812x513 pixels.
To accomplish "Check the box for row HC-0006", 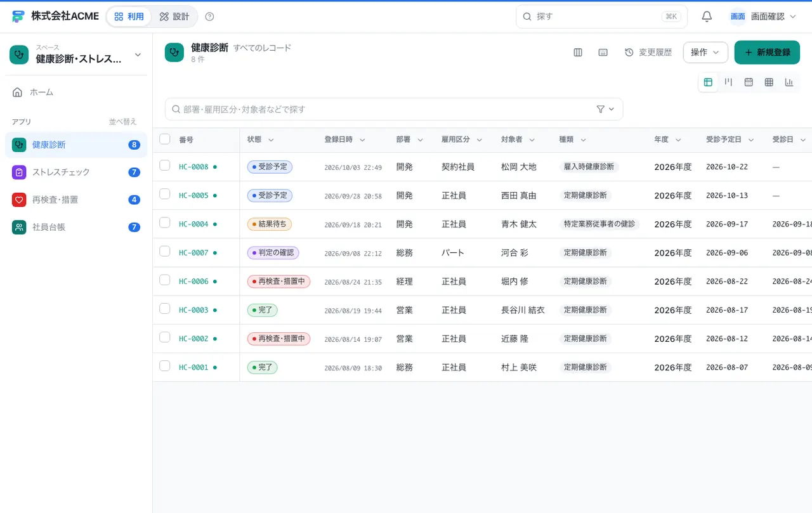I will pyautogui.click(x=165, y=280).
